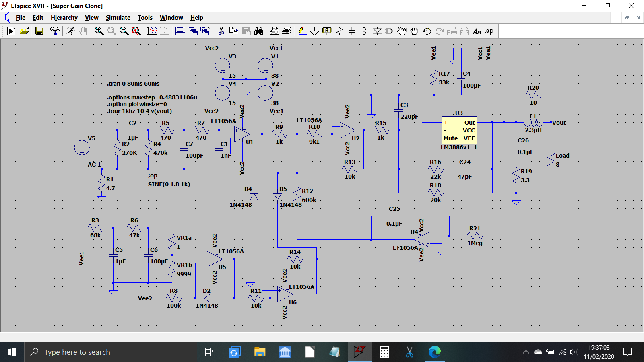Click the Redo arrow icon
This screenshot has width=644, height=362.
tap(440, 31)
